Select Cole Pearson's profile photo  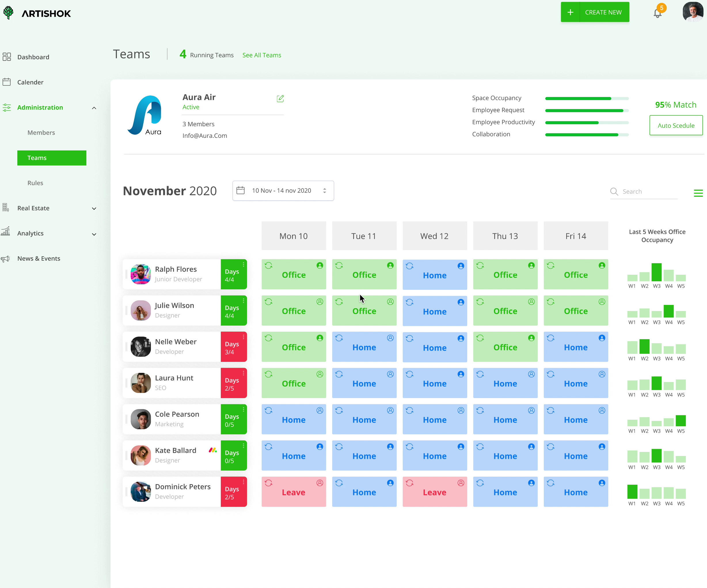pyautogui.click(x=141, y=419)
